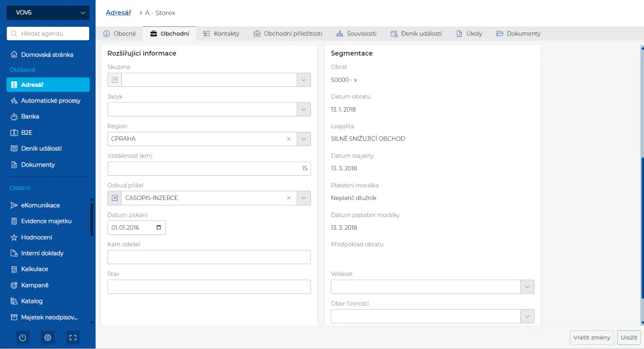This screenshot has height=349, width=644.
Task: Toggle fullscreen icon in sidebar footer
Action: 73,337
